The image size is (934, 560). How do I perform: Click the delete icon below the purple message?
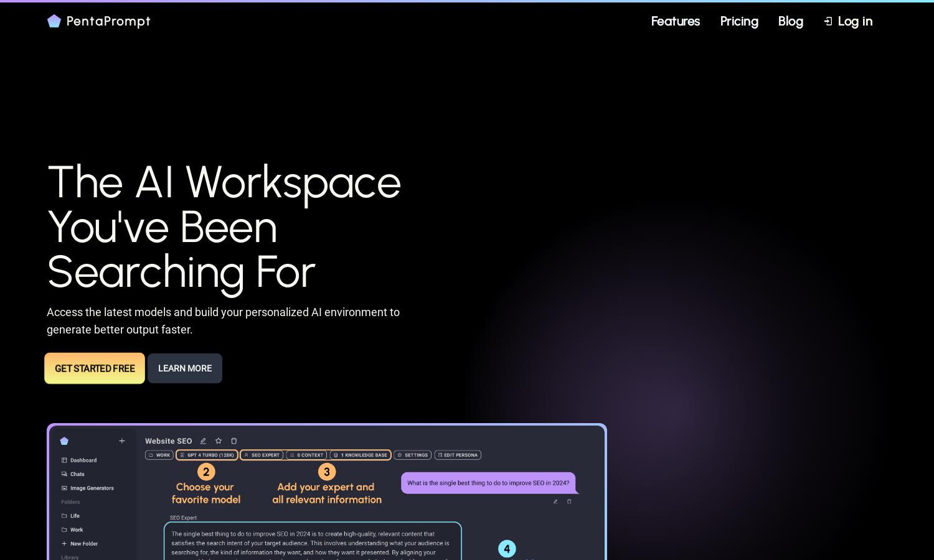(569, 502)
